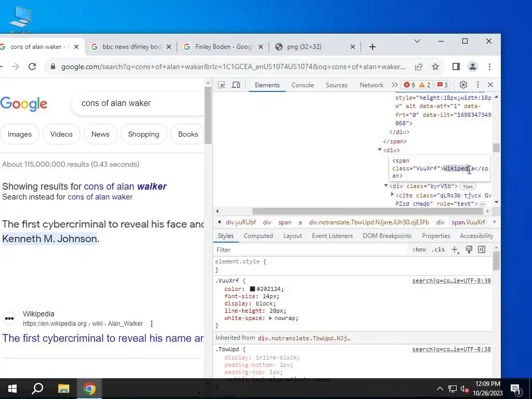The height and width of the screenshot is (399, 532).
Task: Click the rendering emulation paintbrush icon
Action: tap(469, 250)
